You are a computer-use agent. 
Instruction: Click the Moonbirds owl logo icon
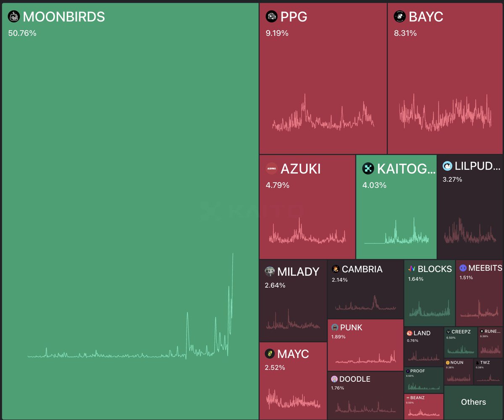coord(14,17)
